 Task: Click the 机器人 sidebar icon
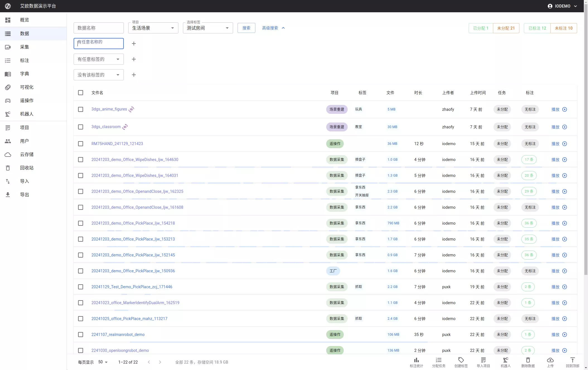click(8, 114)
